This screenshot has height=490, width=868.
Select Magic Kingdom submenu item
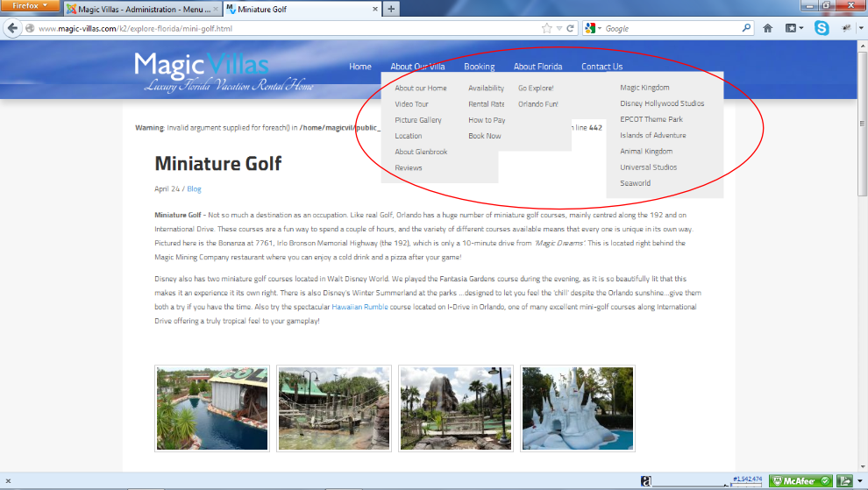point(644,88)
